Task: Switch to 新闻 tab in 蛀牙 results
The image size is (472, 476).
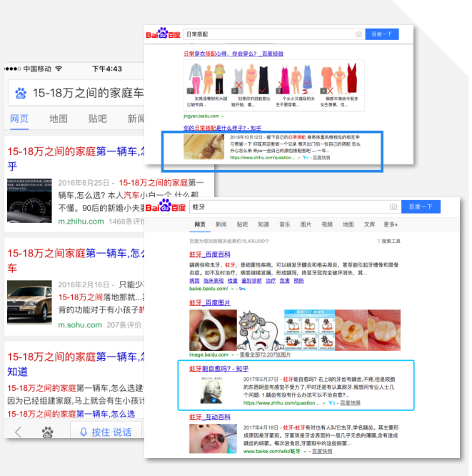Action: point(221,224)
